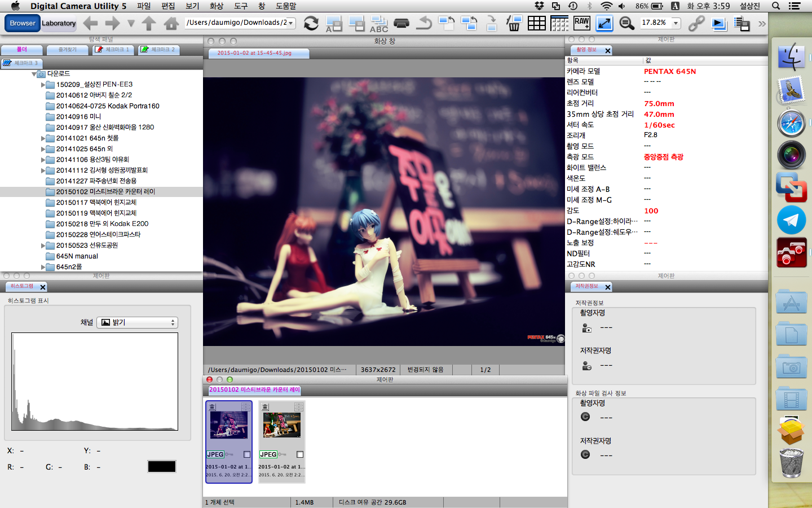Click the rotate icon on the selected purple thumbnail
Image resolution: width=812 pixels, height=508 pixels.
(212, 407)
